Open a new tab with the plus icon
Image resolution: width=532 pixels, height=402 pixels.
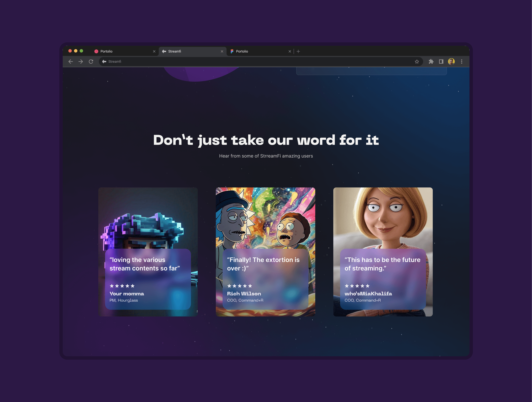(x=298, y=51)
